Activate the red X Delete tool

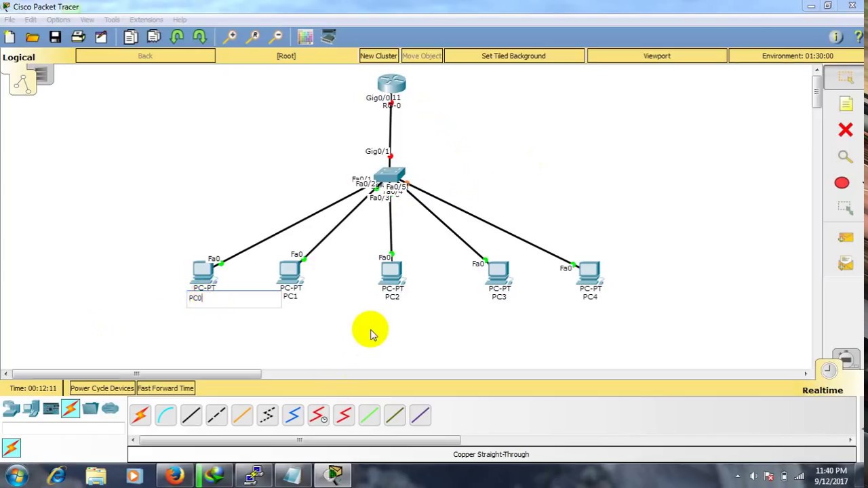pos(845,130)
